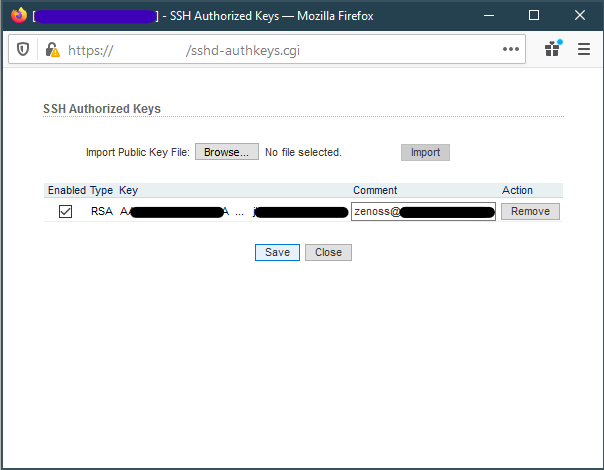Save the authorized keys changes

coord(277,252)
